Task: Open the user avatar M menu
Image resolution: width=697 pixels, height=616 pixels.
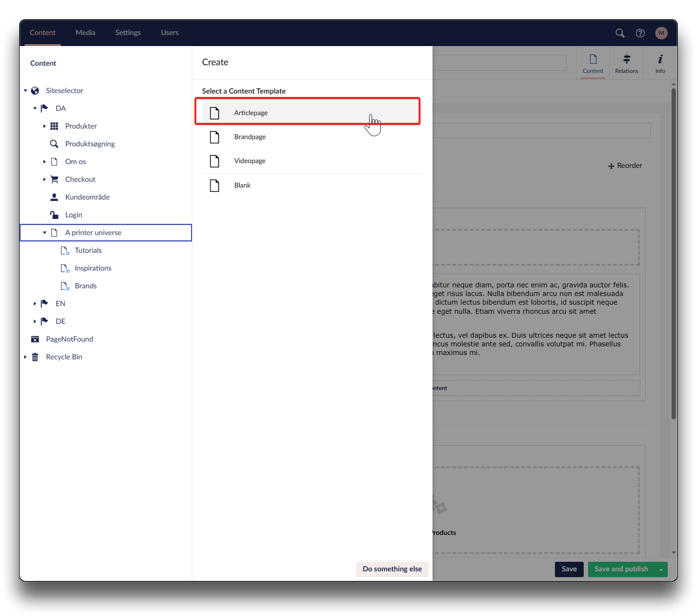Action: (x=661, y=33)
